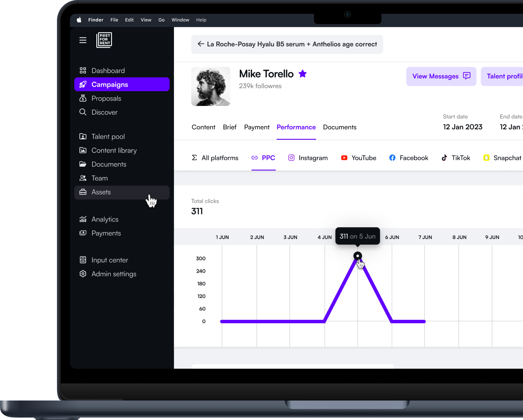523x420 pixels.
Task: Select the YouTube platform tab
Action: [359, 158]
